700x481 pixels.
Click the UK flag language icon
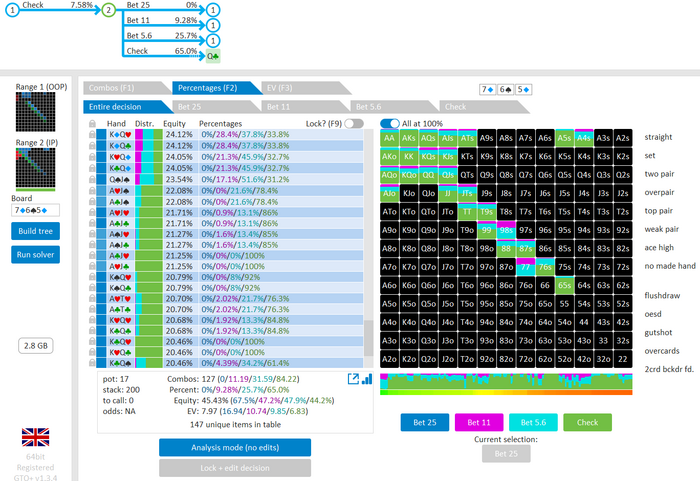[x=35, y=437]
